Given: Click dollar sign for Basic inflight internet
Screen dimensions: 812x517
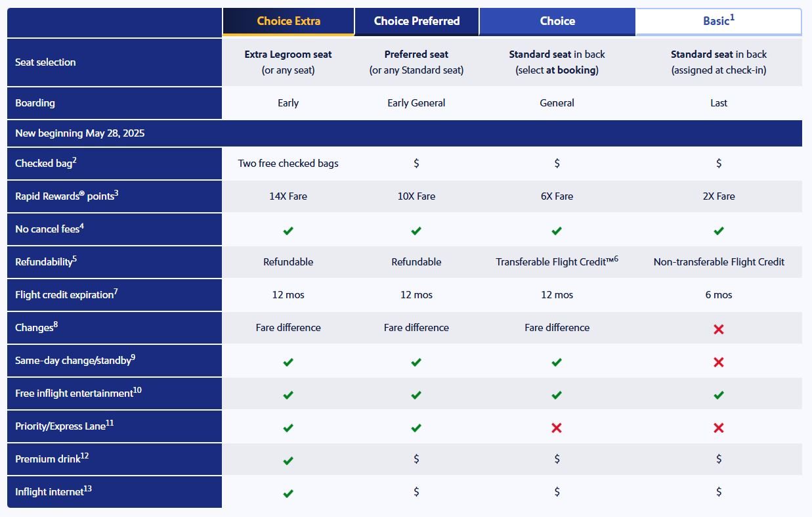Looking at the screenshot, I should (719, 492).
